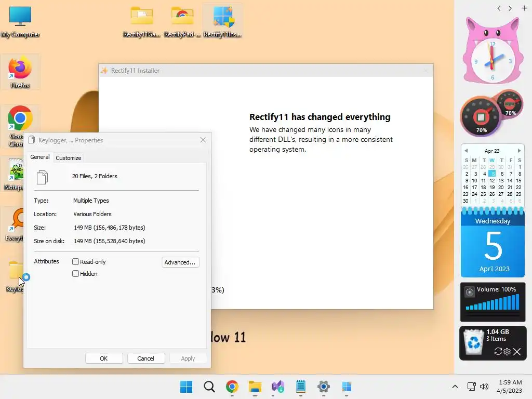Open network status tray icon
The height and width of the screenshot is (399, 532).
(471, 387)
